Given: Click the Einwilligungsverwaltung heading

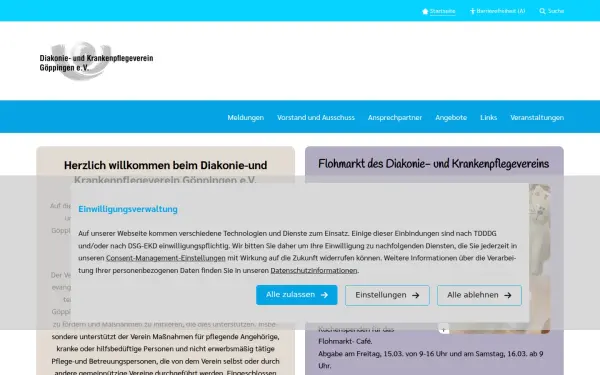Looking at the screenshot, I should tap(128, 209).
